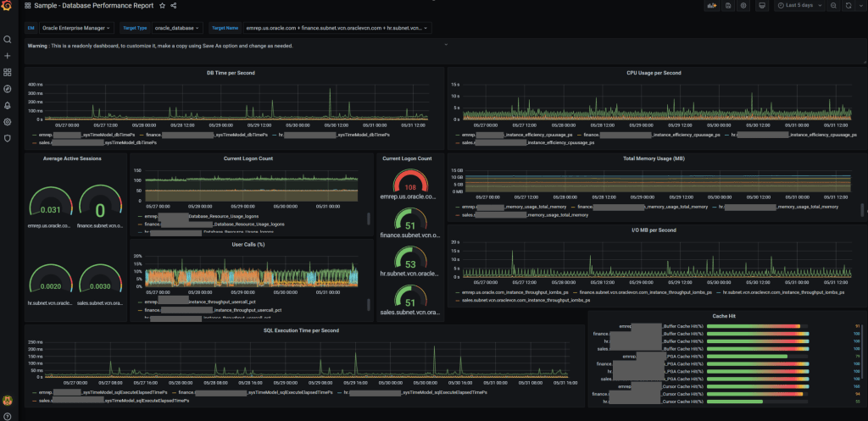Click the Create plus icon in sidebar
The image size is (868, 421).
pyautogui.click(x=8, y=56)
